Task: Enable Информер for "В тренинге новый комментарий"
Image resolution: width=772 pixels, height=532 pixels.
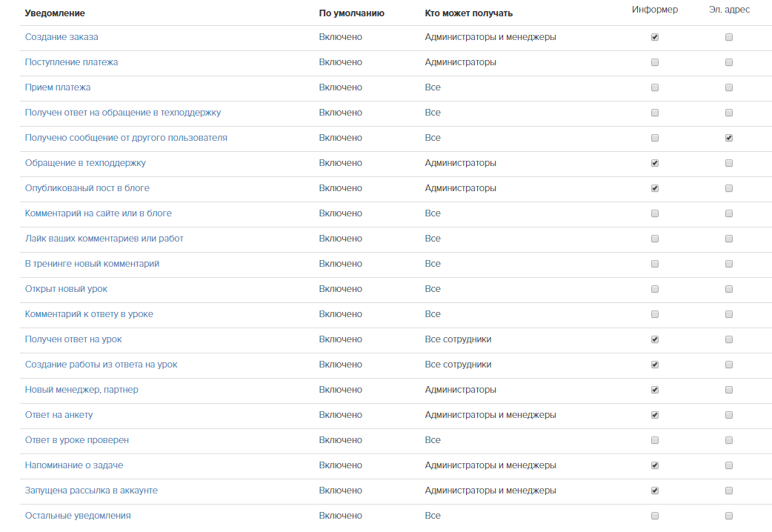Action: 655,264
